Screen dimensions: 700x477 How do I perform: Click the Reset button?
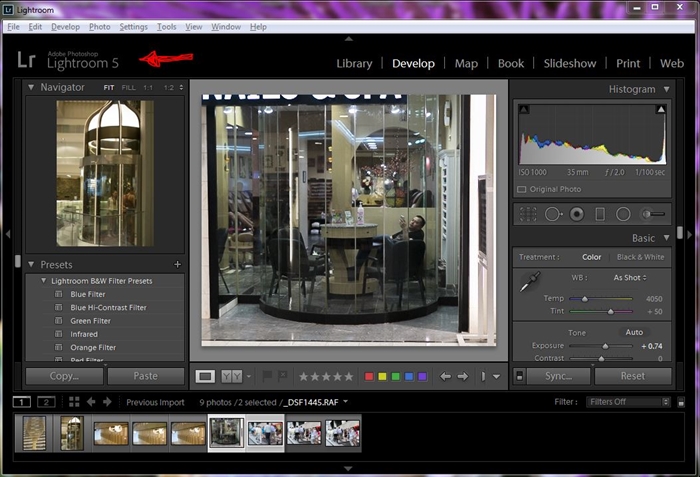(x=632, y=377)
